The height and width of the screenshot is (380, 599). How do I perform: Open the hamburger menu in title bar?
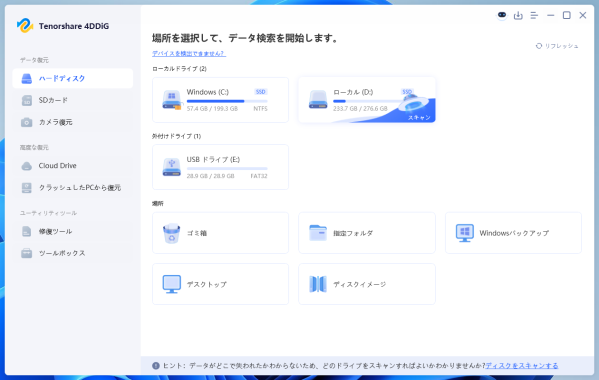click(534, 15)
